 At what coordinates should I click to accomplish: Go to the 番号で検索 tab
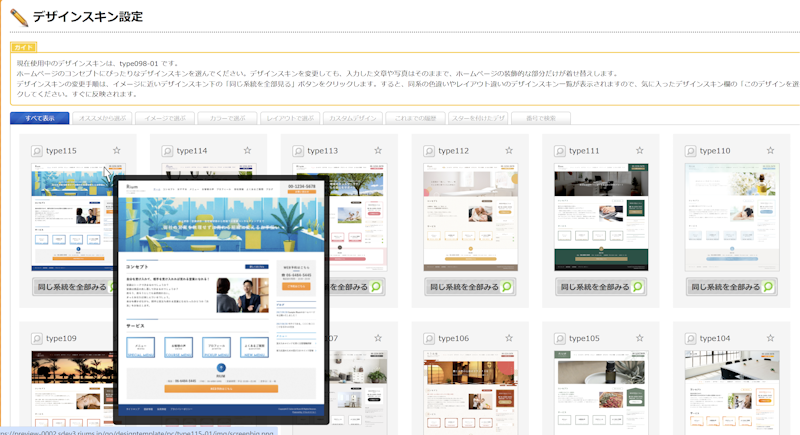tap(541, 118)
